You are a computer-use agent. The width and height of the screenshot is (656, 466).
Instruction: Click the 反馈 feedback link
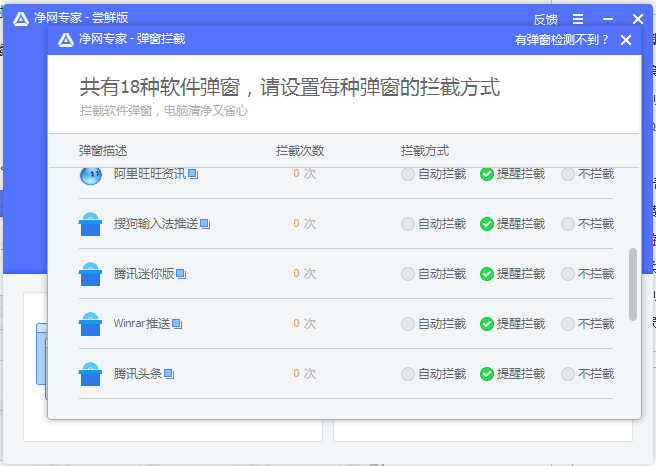(x=546, y=19)
